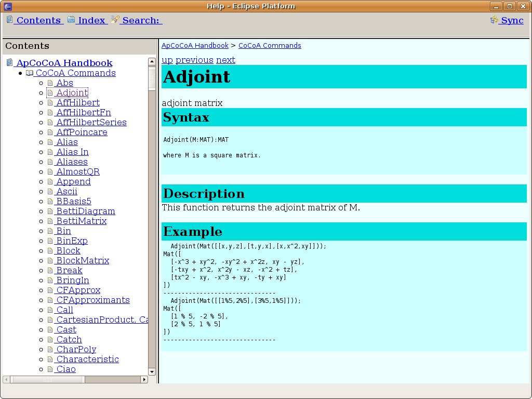The image size is (532, 399).
Task: Open the Call help topic
Action: pos(64,310)
